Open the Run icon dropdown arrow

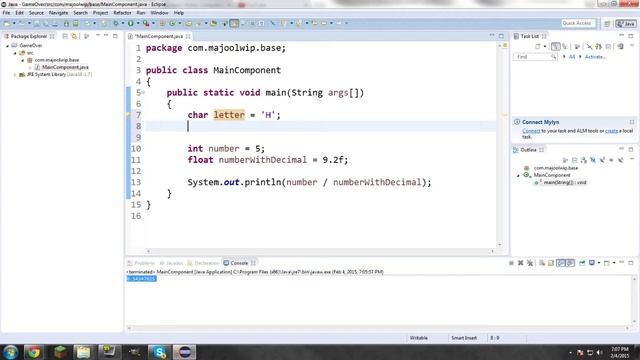tap(138, 23)
